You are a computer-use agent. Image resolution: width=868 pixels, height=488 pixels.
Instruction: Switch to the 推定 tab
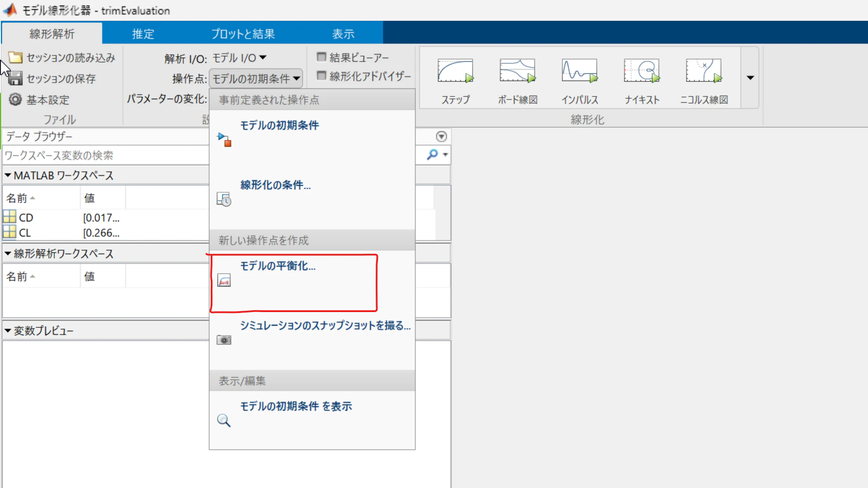142,33
